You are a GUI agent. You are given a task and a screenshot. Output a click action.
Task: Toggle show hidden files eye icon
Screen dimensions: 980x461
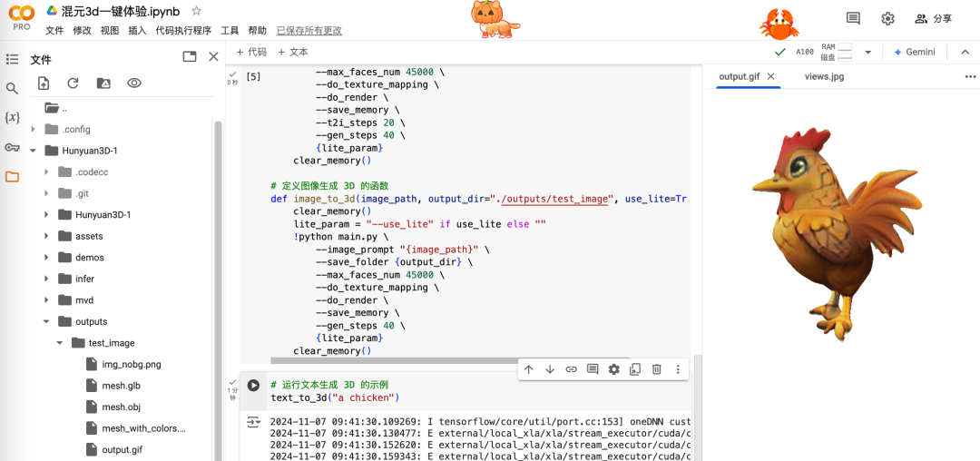click(133, 83)
